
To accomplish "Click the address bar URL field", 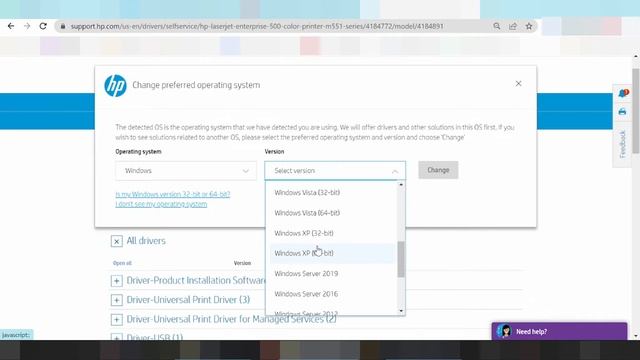I will 257,26.
